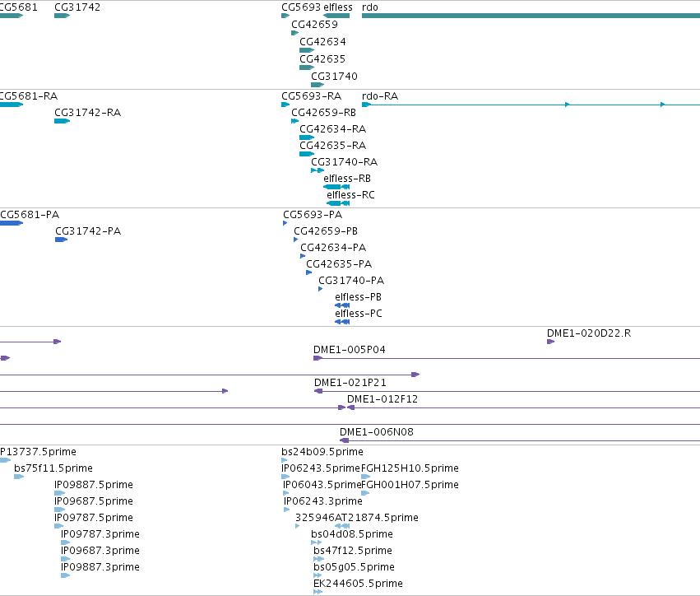The width and height of the screenshot is (700, 596).
Task: Click the rdo-RA transcript label
Action: [380, 96]
